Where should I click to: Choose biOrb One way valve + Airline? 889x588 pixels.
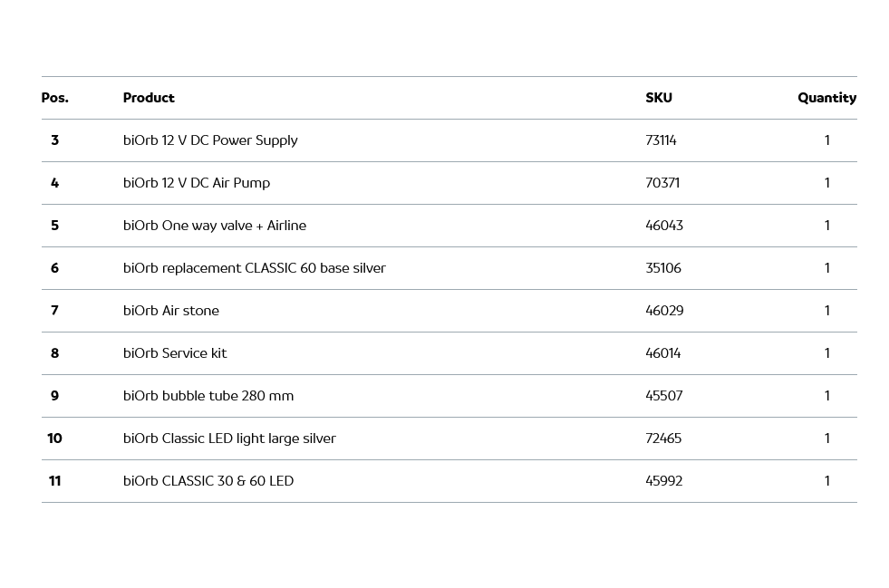(215, 226)
